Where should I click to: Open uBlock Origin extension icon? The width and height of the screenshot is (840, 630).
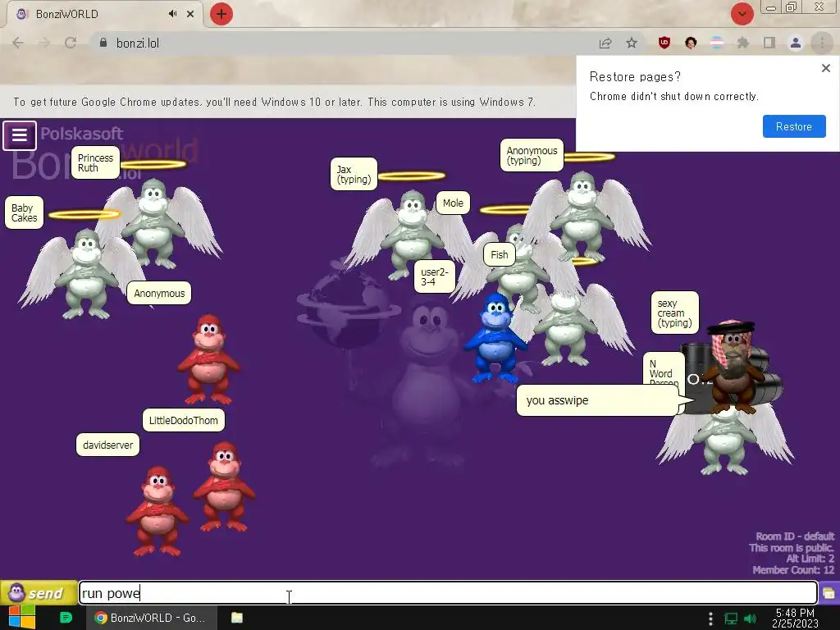664,43
